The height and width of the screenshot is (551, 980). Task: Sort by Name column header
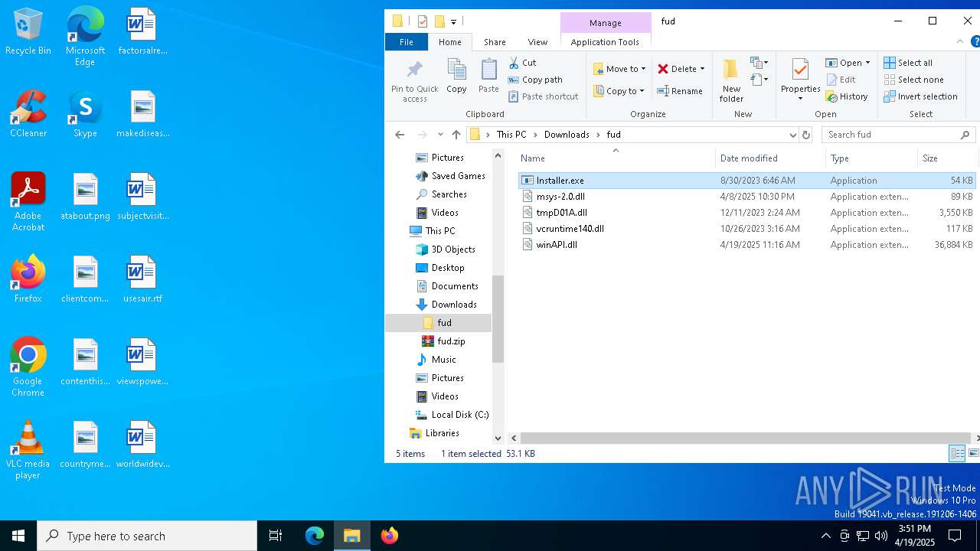click(x=616, y=158)
